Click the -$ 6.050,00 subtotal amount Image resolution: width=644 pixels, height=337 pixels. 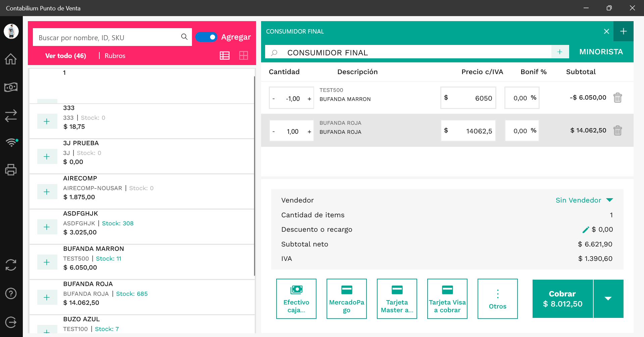point(588,98)
